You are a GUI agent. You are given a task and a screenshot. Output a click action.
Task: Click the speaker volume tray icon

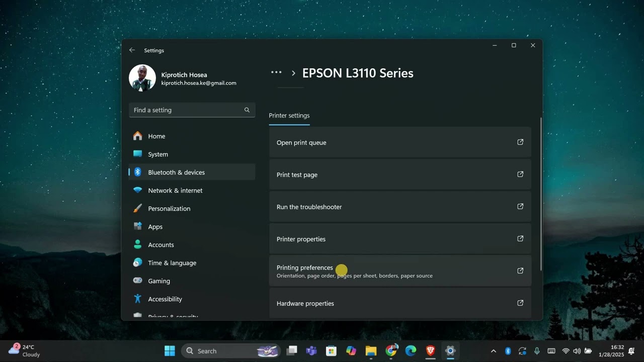coord(577,351)
